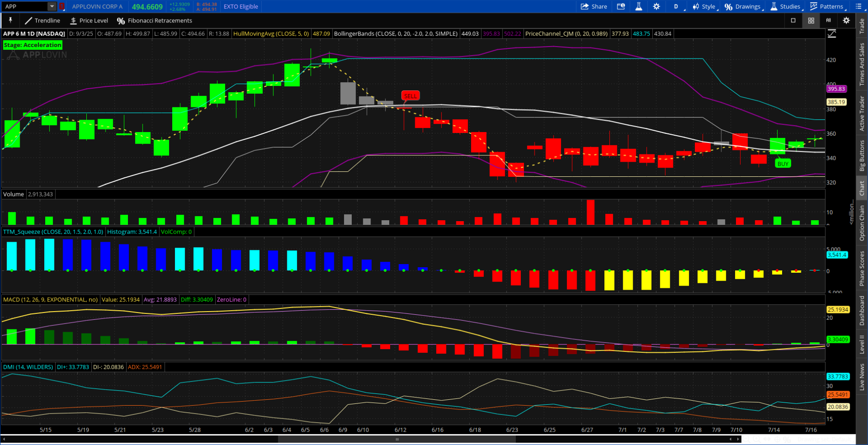This screenshot has width=868, height=445.
Task: Open the Trade sidebar tab
Action: [862, 26]
